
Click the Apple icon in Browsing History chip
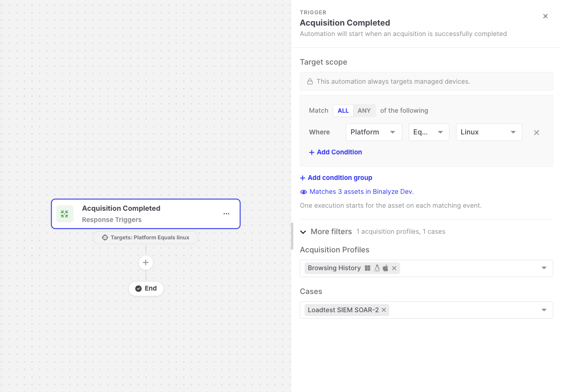(385, 268)
